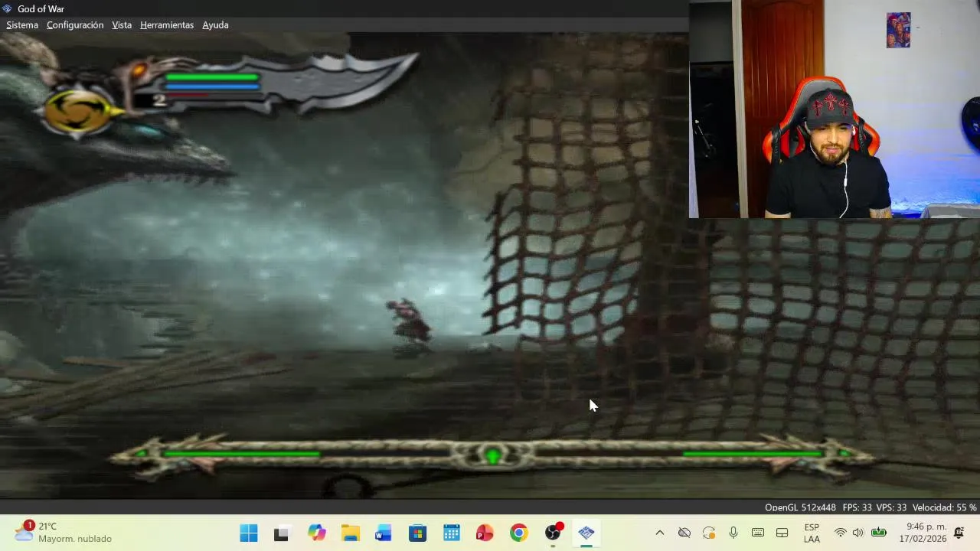This screenshot has width=980, height=551.
Task: Open the Wi-Fi network settings icon
Action: (841, 533)
